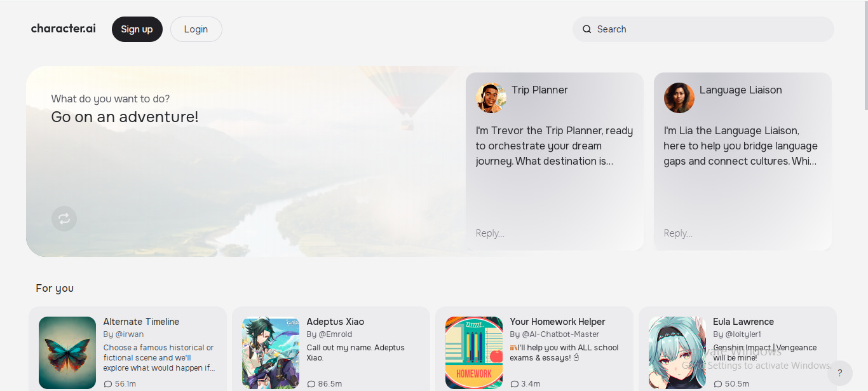Click author By @Emrold
The height and width of the screenshot is (391, 868).
[x=329, y=334]
